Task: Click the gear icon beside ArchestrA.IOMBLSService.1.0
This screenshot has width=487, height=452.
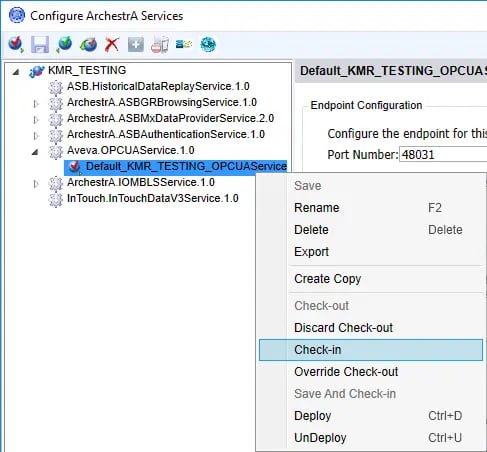Action: click(x=56, y=183)
